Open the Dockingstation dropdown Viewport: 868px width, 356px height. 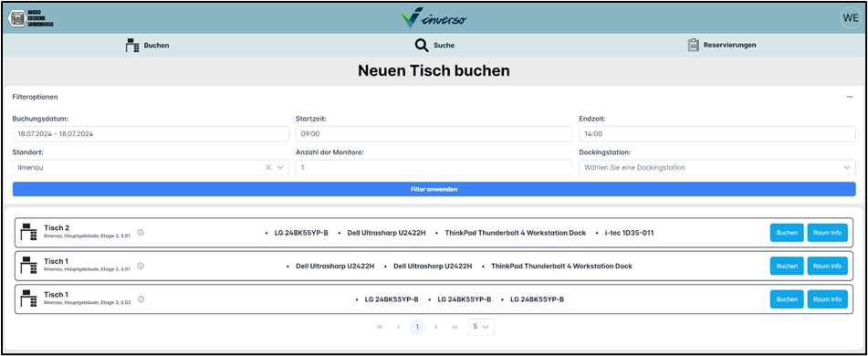pos(717,167)
